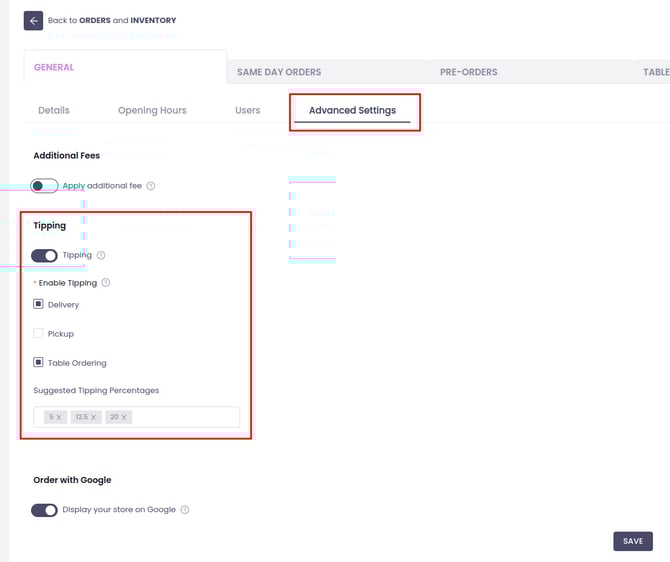This screenshot has height=562, width=670.
Task: Go to the Users sub-tab
Action: (247, 110)
